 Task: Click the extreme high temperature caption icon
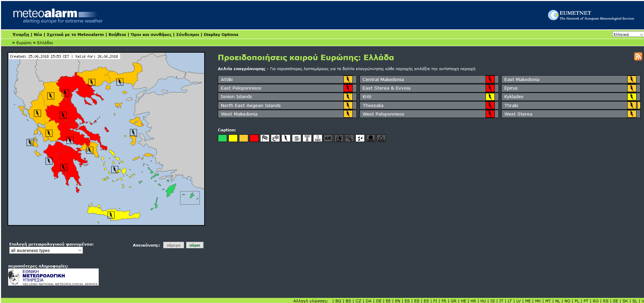(x=307, y=138)
